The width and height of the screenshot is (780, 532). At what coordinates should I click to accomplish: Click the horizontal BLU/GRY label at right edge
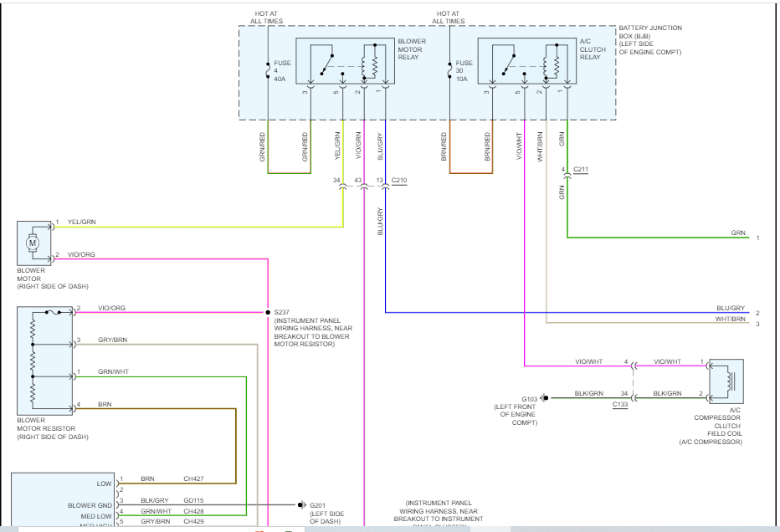point(731,309)
